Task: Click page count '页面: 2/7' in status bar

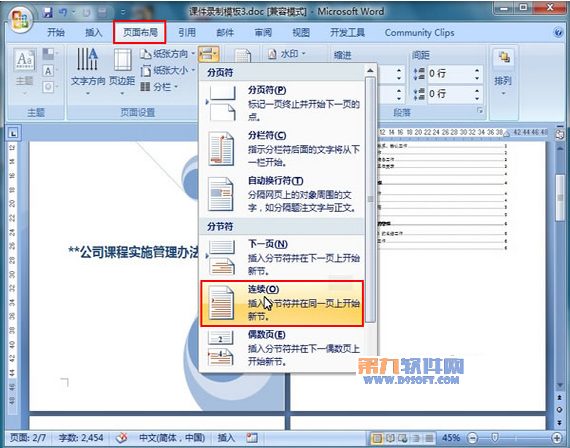Action: click(28, 437)
